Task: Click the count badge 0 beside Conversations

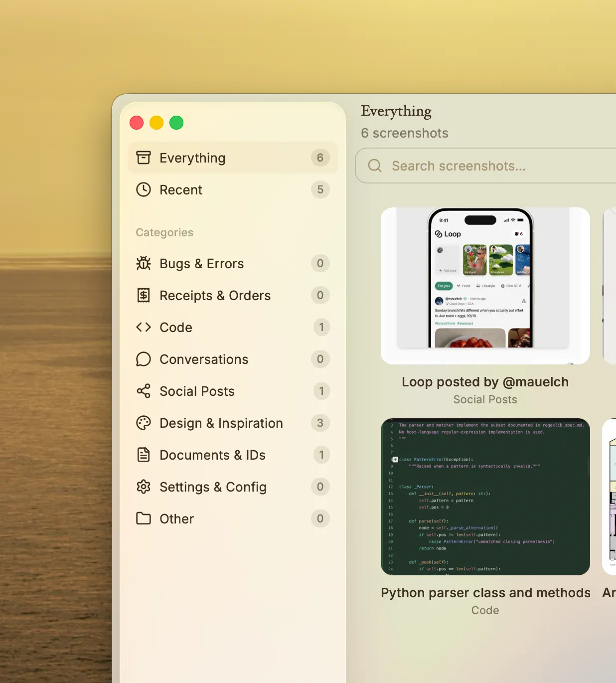Action: [x=320, y=359]
